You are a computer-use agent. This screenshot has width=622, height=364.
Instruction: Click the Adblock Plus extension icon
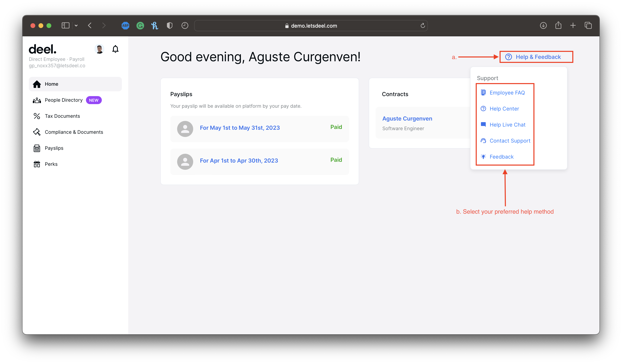pyautogui.click(x=125, y=25)
